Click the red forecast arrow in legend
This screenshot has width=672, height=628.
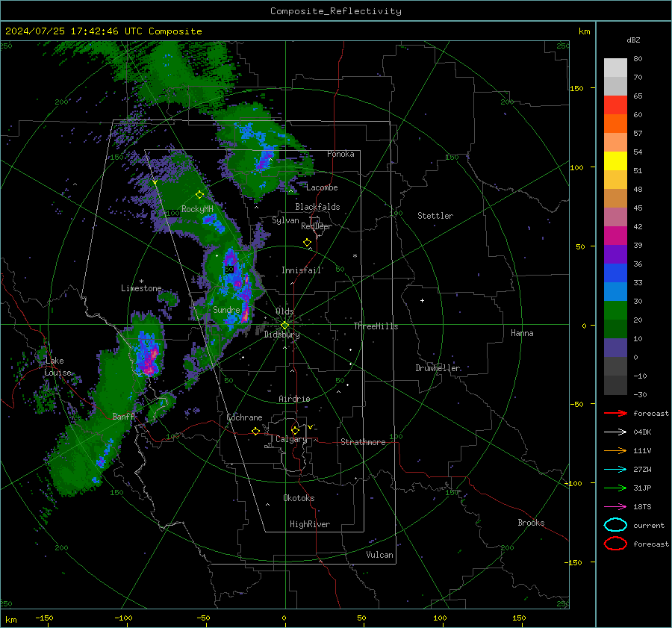click(615, 413)
